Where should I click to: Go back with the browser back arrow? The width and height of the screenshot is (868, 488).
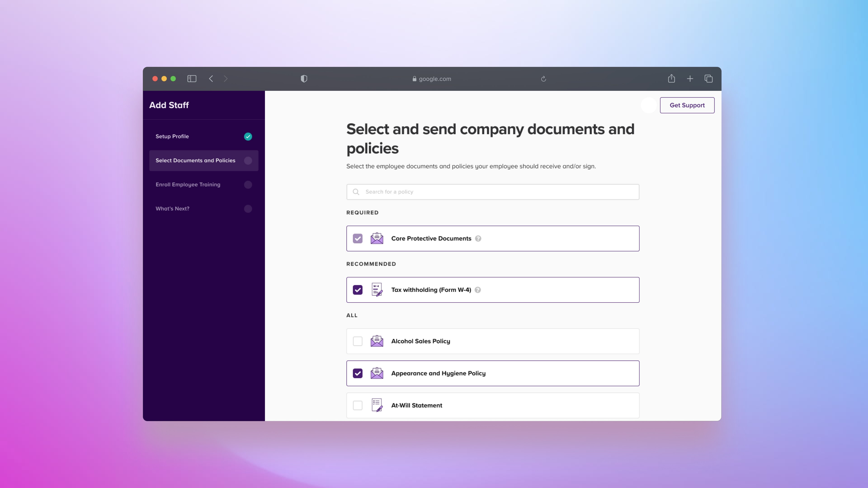click(x=211, y=79)
